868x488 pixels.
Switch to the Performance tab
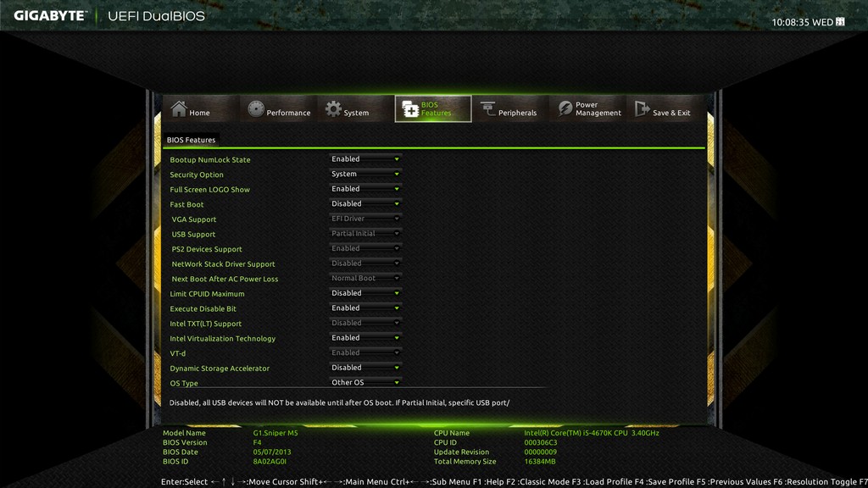(x=278, y=108)
